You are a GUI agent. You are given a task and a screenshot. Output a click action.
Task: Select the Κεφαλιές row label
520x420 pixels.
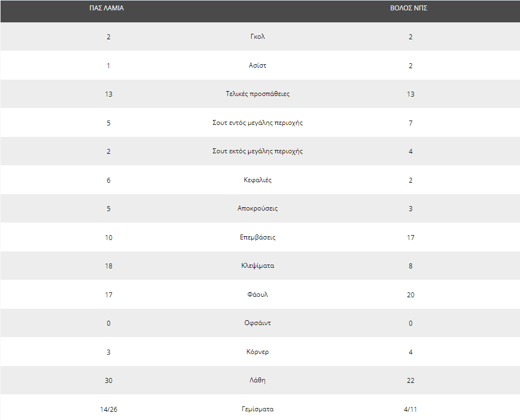coord(258,180)
